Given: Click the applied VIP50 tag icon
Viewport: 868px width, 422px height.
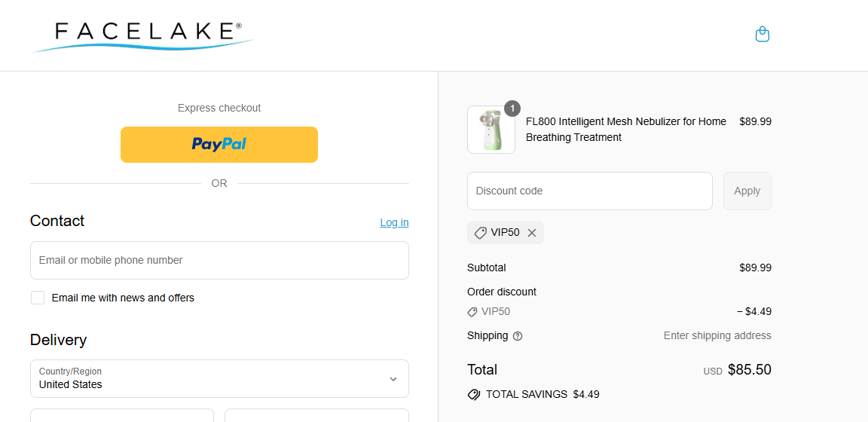Looking at the screenshot, I should (x=481, y=233).
